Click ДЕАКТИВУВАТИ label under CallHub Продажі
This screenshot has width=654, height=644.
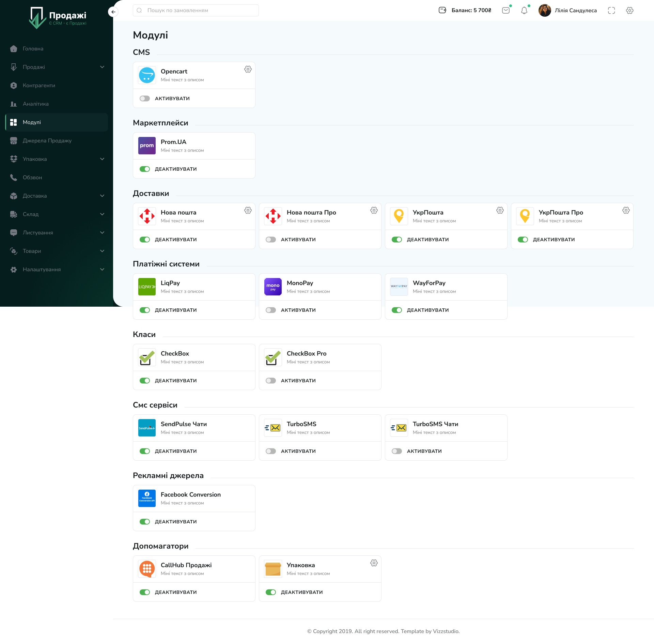(176, 592)
